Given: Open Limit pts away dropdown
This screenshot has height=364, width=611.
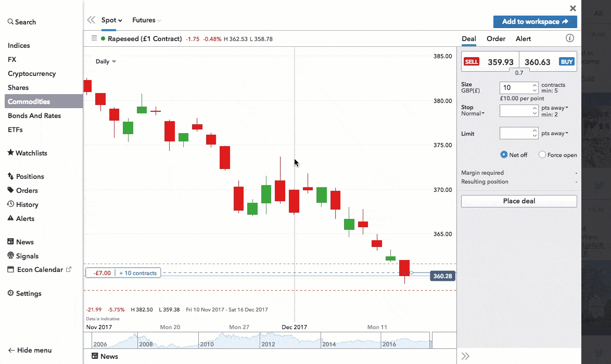Looking at the screenshot, I should click(x=554, y=133).
